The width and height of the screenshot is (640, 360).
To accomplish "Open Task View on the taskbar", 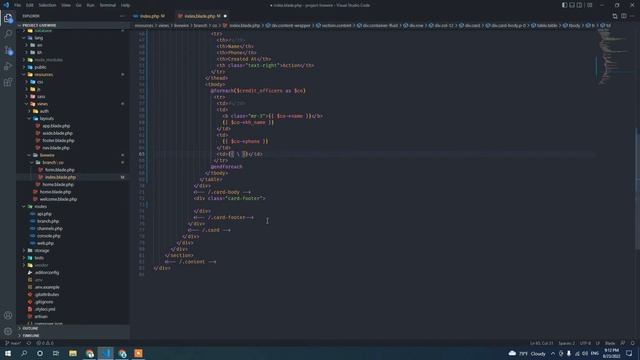I will pos(56,353).
